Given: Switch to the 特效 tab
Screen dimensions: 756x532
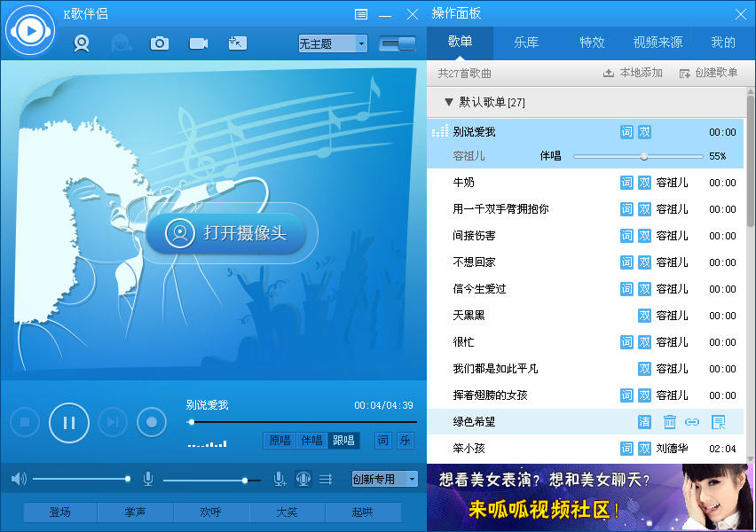Looking at the screenshot, I should 592,43.
